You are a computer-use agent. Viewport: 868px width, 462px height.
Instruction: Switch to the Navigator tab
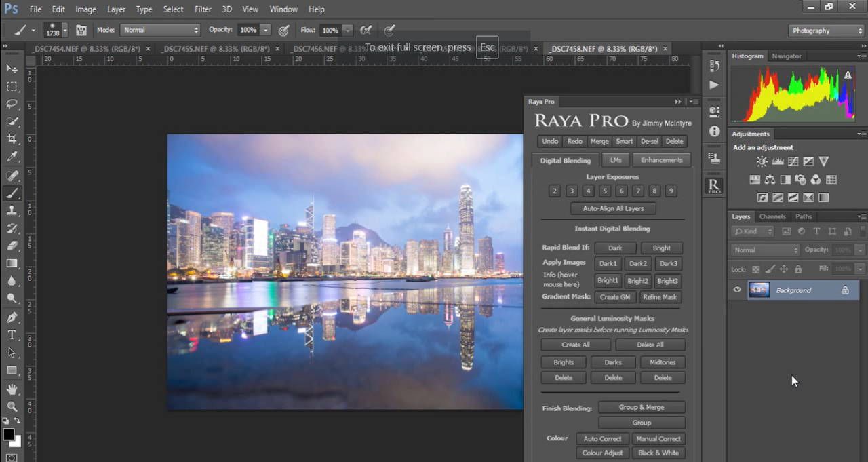(x=786, y=56)
